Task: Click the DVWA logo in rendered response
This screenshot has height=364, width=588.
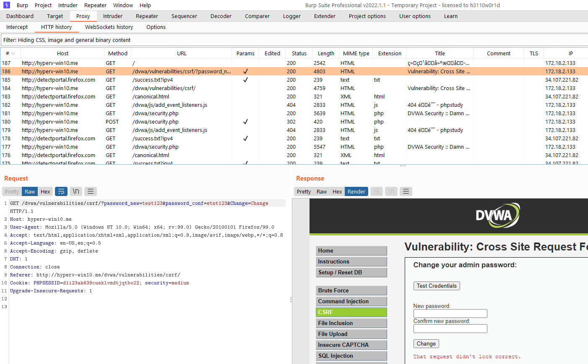Action: click(x=498, y=215)
